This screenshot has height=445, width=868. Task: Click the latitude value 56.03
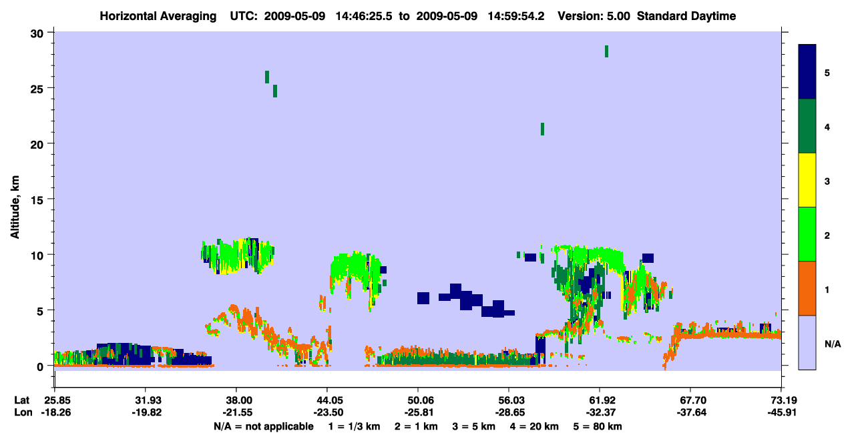click(509, 400)
